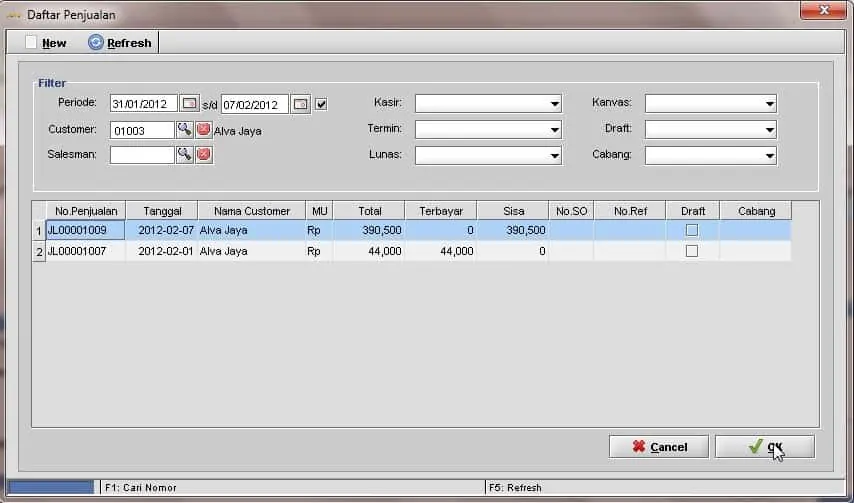Screen dimensions: 854x503
Task: Click the Periode start date field
Action: coord(144,104)
